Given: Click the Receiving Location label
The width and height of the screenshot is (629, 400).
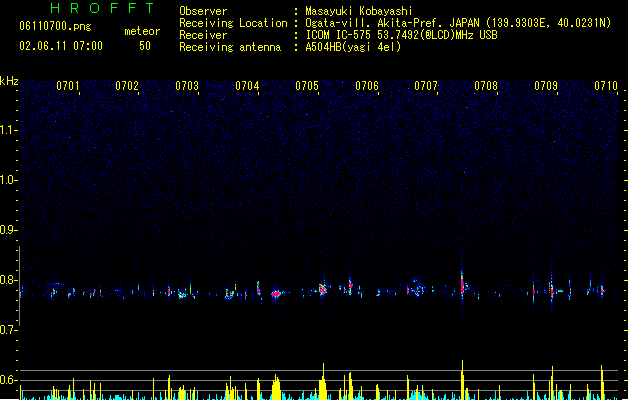Looking at the screenshot, I should tap(233, 23).
